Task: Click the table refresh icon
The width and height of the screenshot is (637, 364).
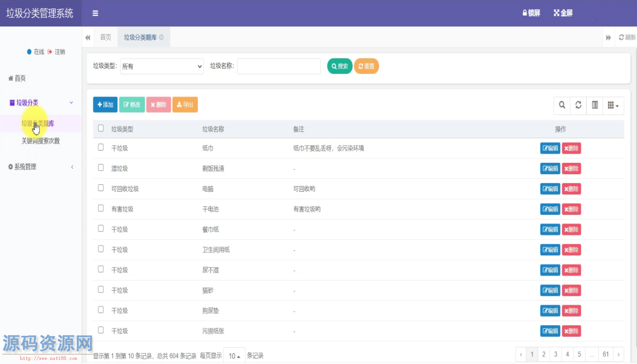Action: (578, 105)
